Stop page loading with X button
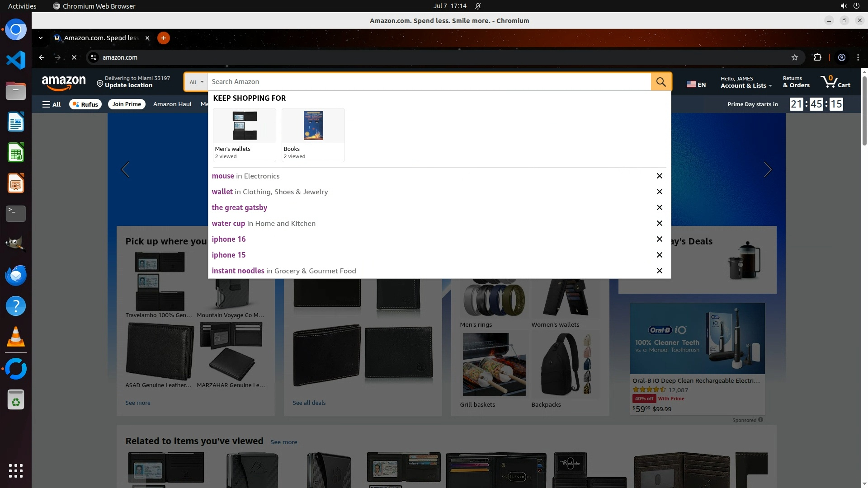868x488 pixels. coord(74,57)
